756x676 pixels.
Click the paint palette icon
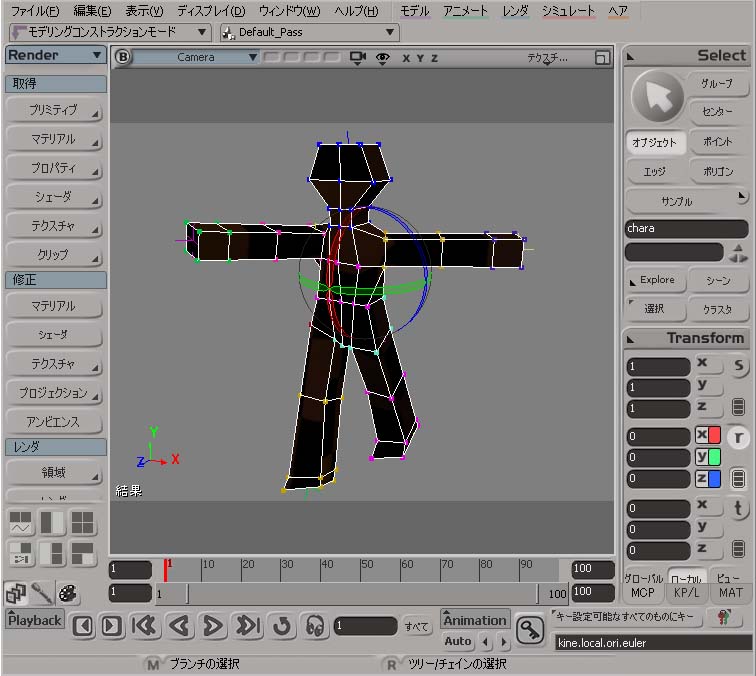[67, 594]
